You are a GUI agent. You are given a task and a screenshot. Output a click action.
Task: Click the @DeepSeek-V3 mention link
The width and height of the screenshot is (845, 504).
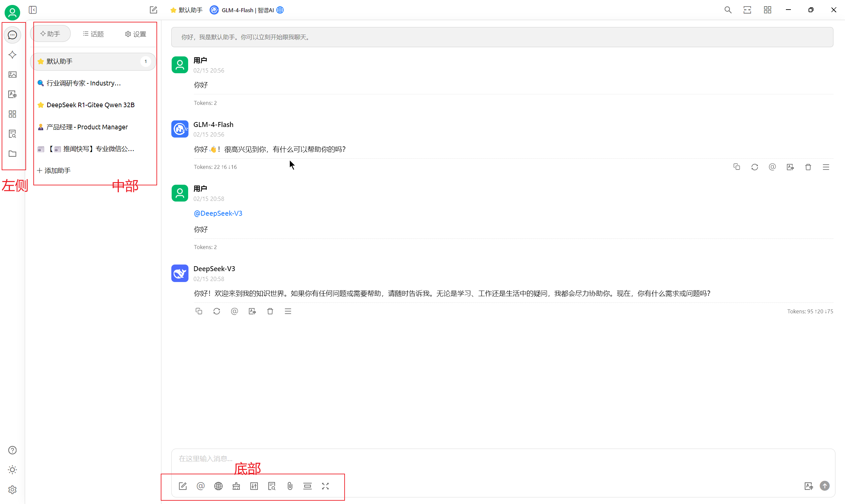218,213
